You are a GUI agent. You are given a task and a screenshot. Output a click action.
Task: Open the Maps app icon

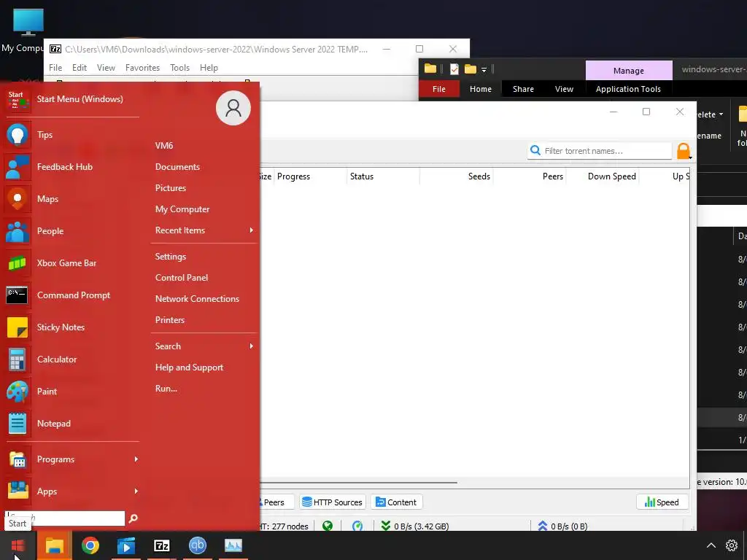point(18,198)
